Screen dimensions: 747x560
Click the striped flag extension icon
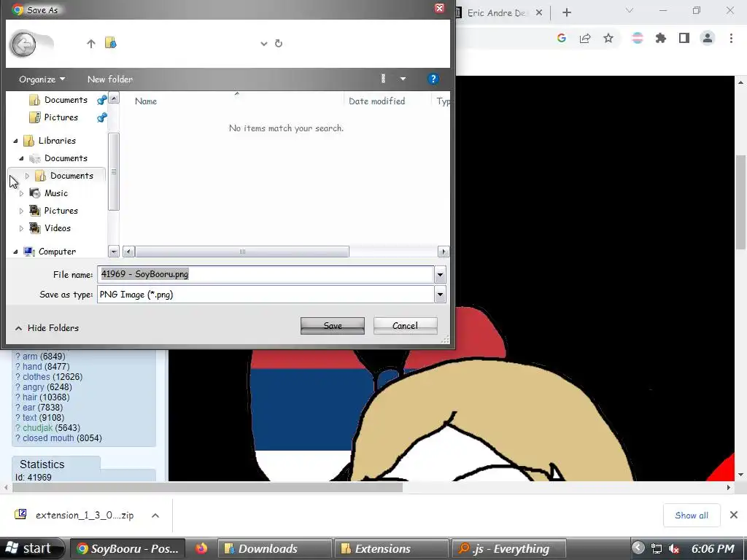[x=638, y=38]
